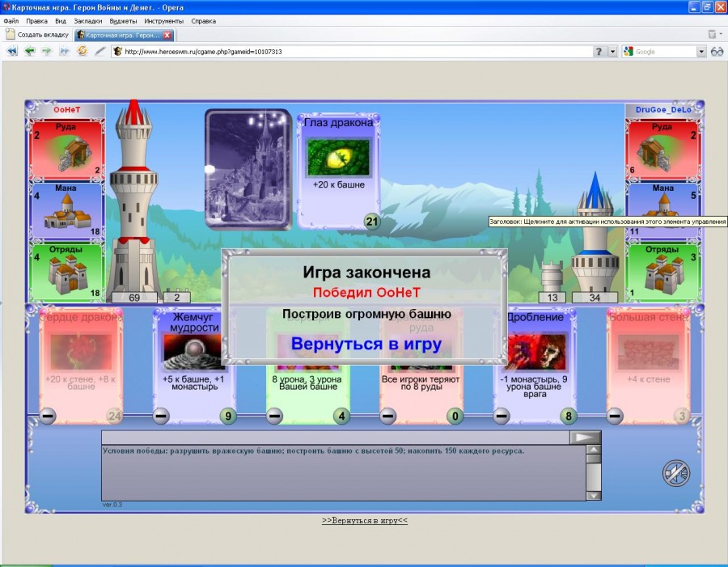This screenshot has height=567, width=728.
Task: Go forward with the Forward arrow
Action: pos(47,51)
